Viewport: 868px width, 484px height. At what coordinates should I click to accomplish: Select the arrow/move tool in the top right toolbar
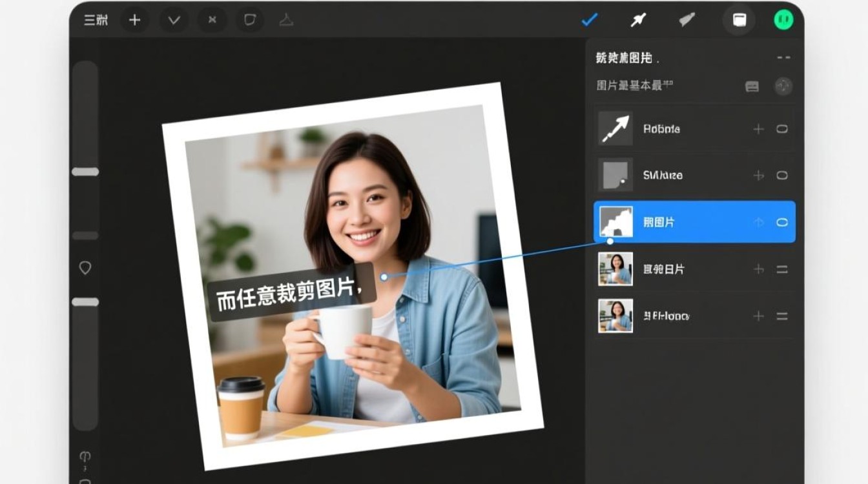[x=637, y=20]
